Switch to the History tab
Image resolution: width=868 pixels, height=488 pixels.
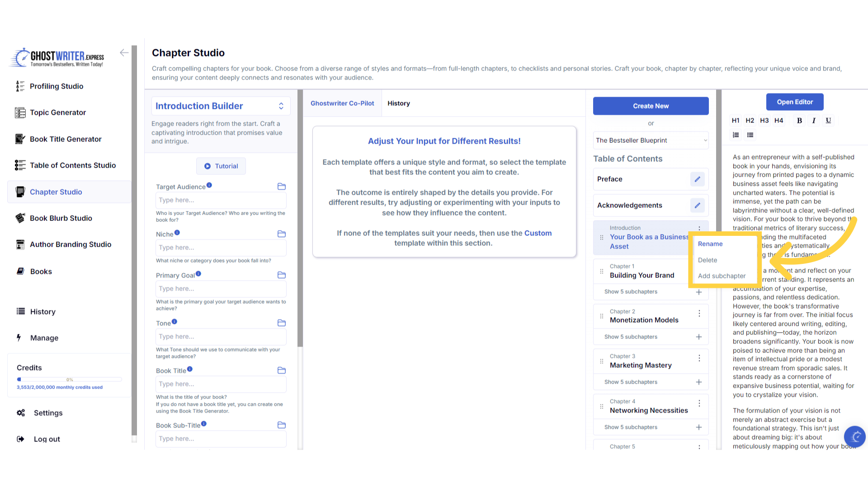click(x=398, y=103)
